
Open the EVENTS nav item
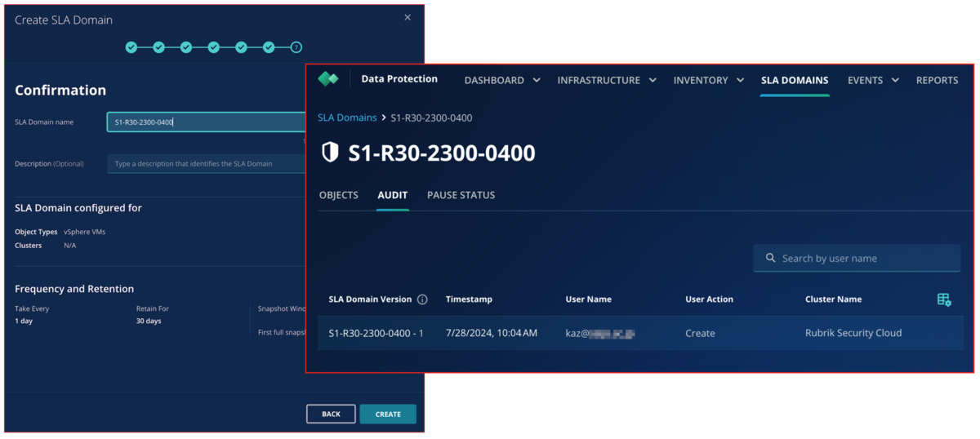click(x=865, y=80)
